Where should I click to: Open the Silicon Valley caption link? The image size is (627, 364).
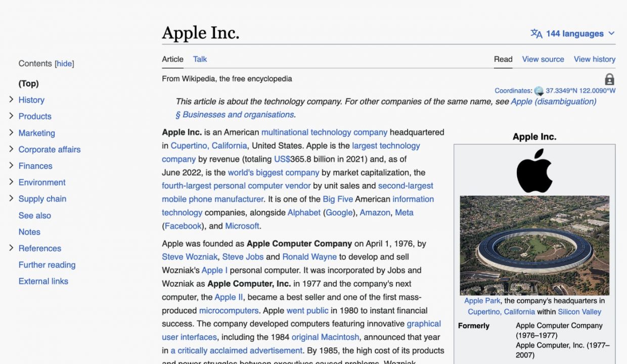[579, 312]
